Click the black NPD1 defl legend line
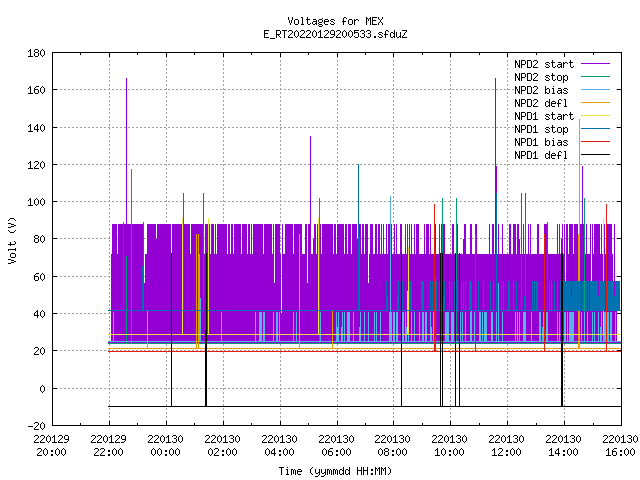This screenshot has height=480, width=640. pyautogui.click(x=595, y=155)
